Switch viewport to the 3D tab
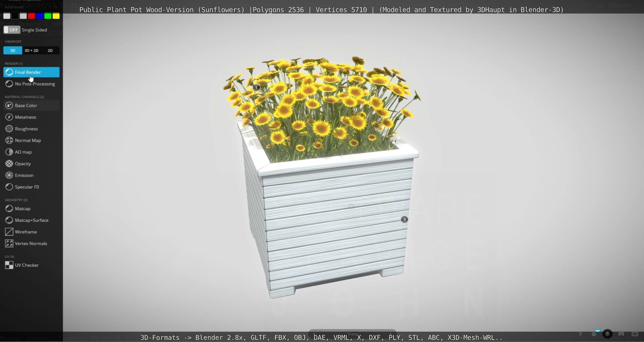The height and width of the screenshot is (342, 644). [13, 51]
